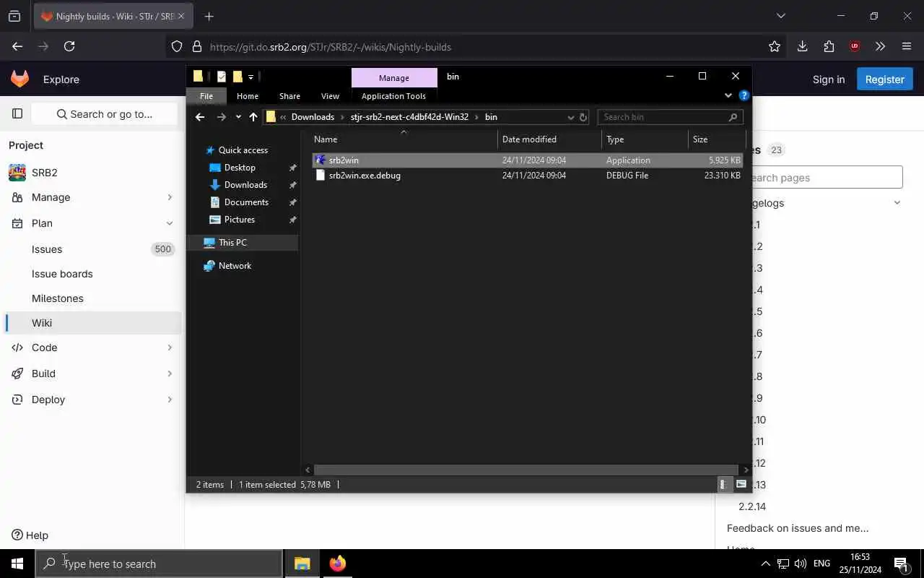Click the Sign in link
The height and width of the screenshot is (578, 924).
coord(829,79)
